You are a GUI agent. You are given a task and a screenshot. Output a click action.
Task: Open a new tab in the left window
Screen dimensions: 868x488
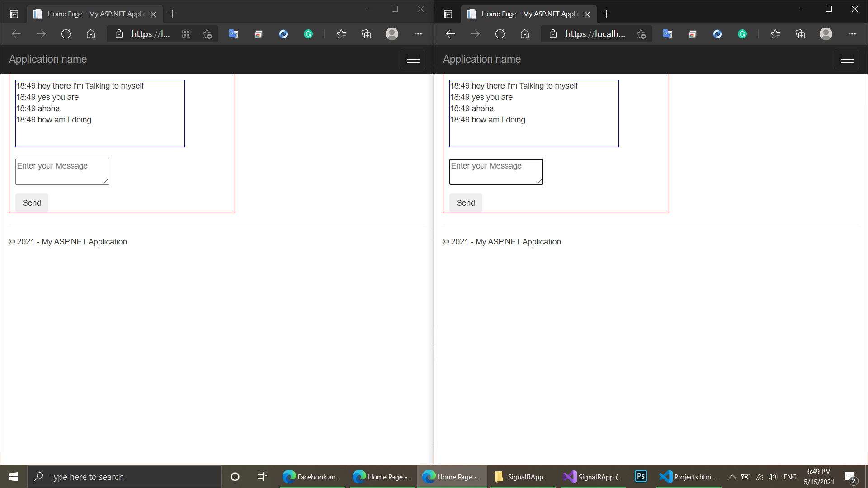pos(173,14)
